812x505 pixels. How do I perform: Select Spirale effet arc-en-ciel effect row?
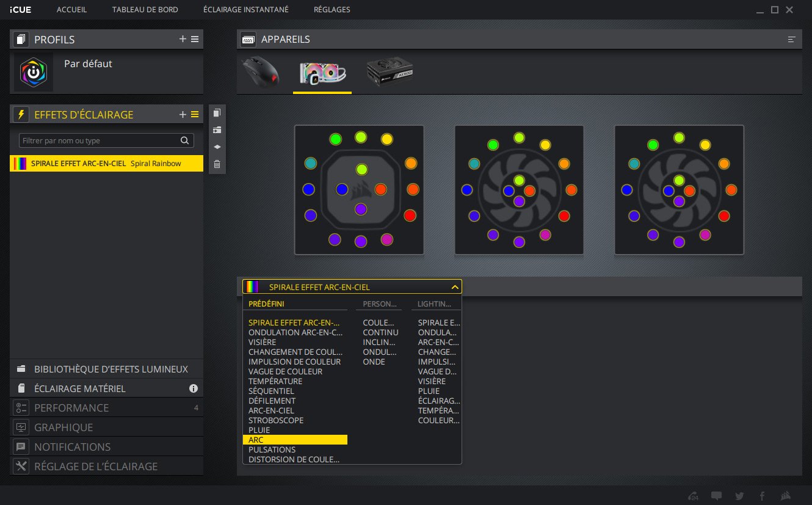tap(106, 163)
